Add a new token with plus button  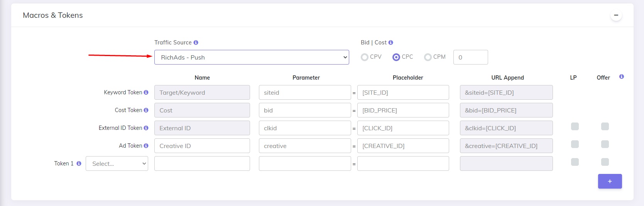[x=610, y=181]
